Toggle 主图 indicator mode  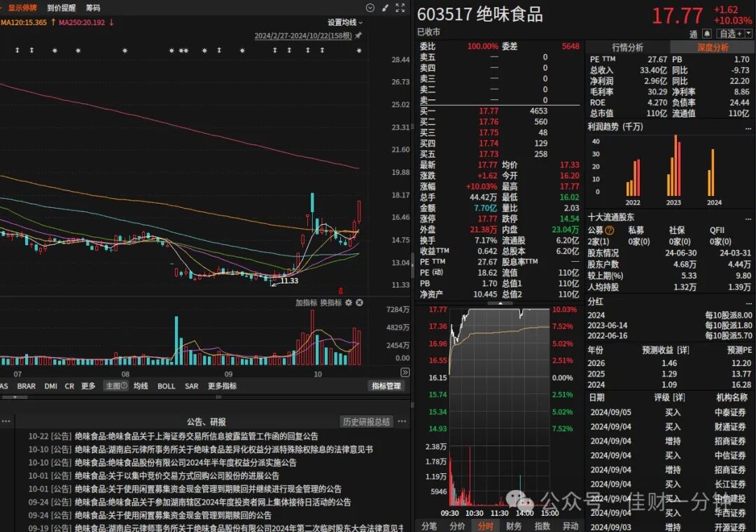(x=116, y=386)
